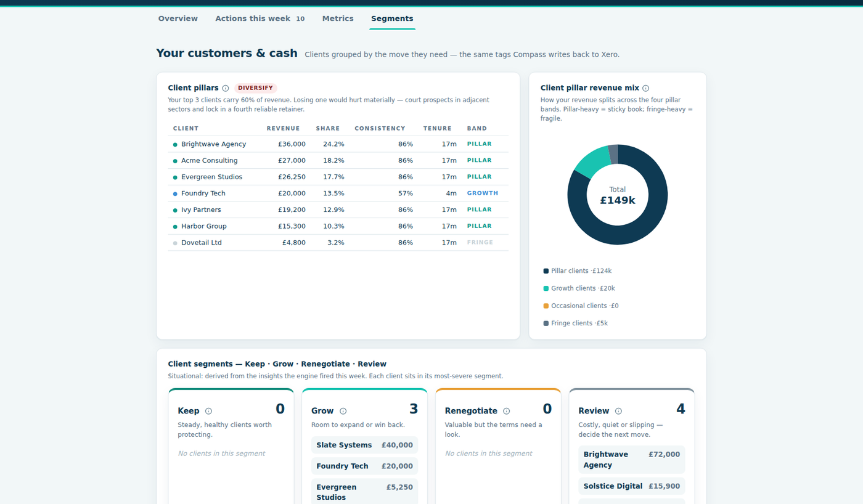Open the Overview tab
Image resolution: width=863 pixels, height=504 pixels.
click(x=178, y=18)
